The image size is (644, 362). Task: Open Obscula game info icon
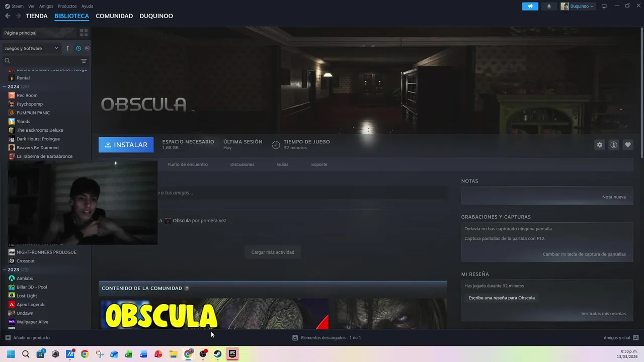click(x=613, y=145)
